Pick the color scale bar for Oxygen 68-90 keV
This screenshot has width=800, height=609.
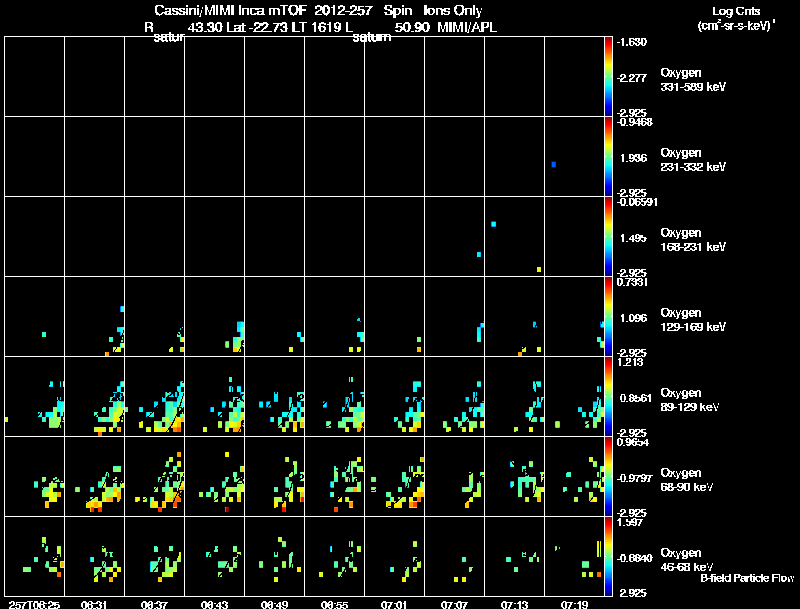pos(608,477)
